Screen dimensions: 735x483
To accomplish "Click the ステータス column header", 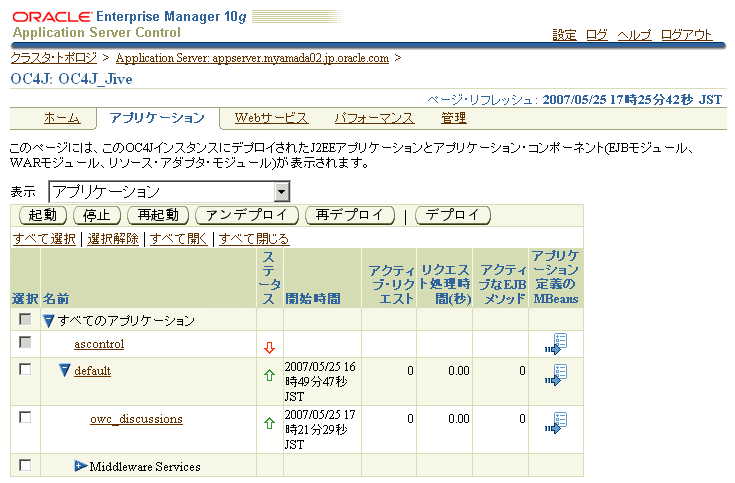I will pyautogui.click(x=270, y=278).
